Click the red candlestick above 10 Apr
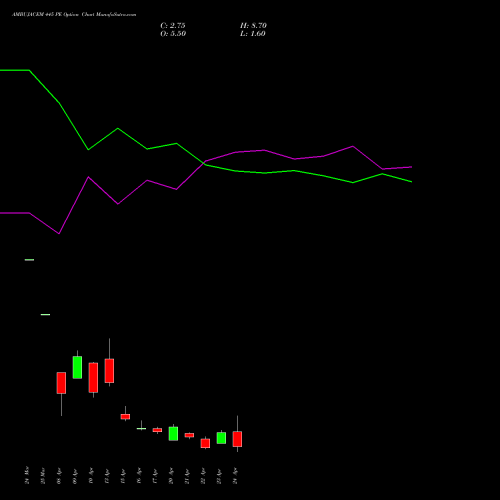Image resolution: width=500 pixels, height=500 pixels. point(93,377)
